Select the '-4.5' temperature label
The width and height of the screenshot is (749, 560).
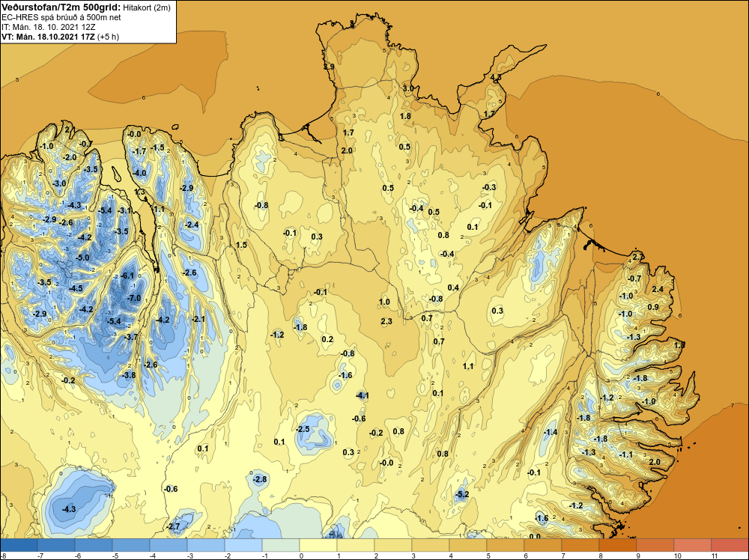click(x=76, y=288)
